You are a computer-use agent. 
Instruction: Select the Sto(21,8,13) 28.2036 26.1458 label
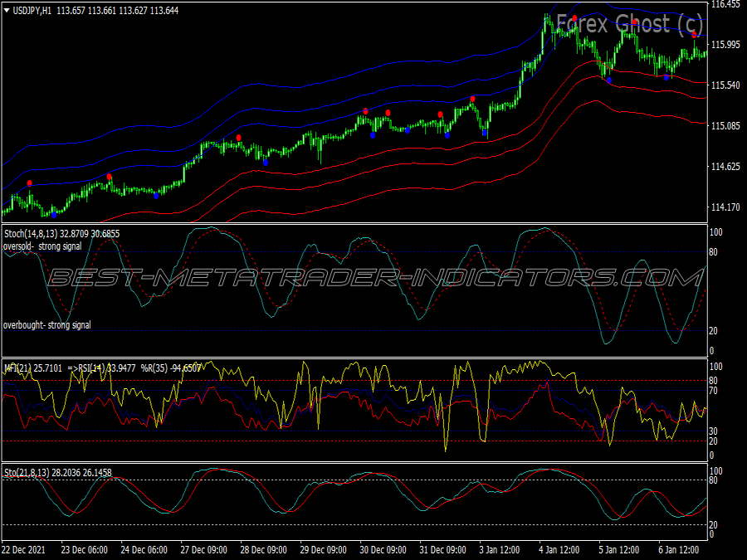click(x=57, y=473)
